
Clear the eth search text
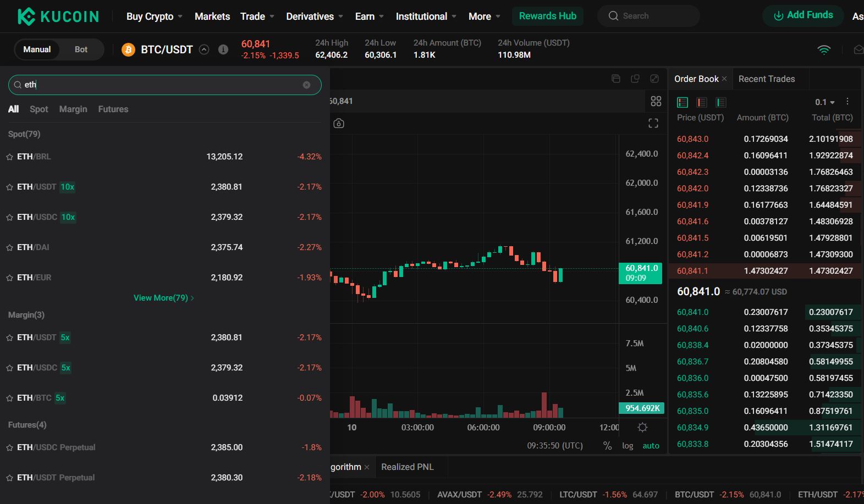tap(306, 85)
